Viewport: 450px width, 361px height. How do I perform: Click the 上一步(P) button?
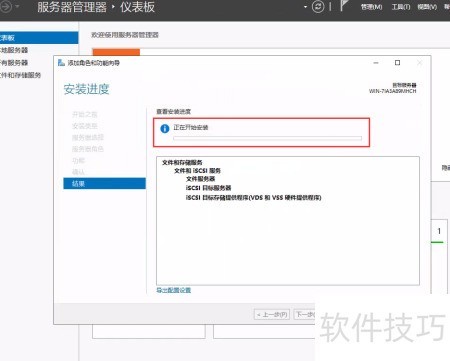tap(272, 314)
